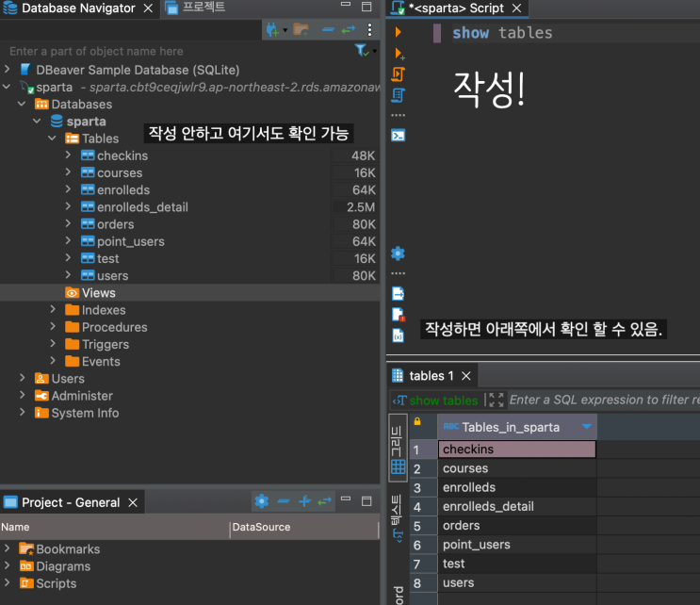Switch to Database Navigator tab
Image resolution: width=700 pixels, height=605 pixels.
pyautogui.click(x=78, y=8)
